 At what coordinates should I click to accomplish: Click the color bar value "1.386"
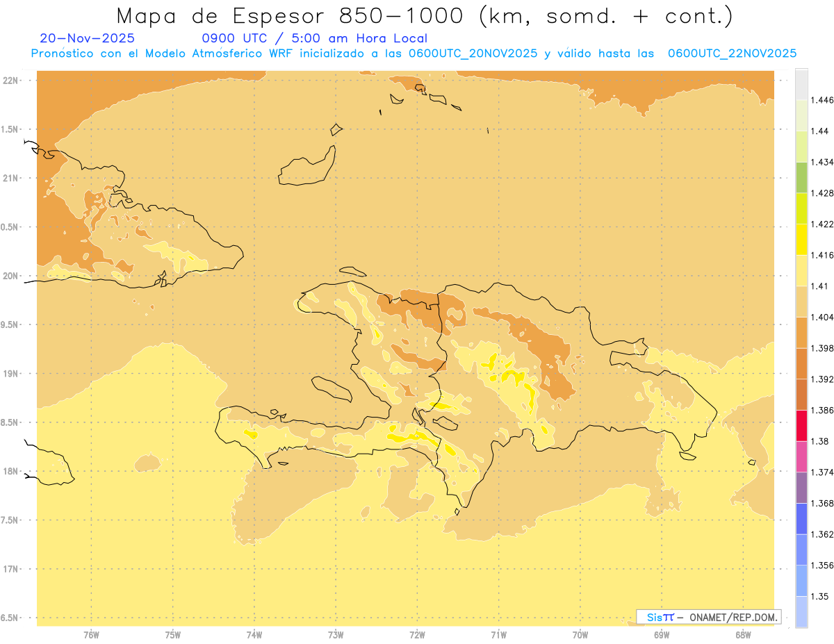(821, 410)
